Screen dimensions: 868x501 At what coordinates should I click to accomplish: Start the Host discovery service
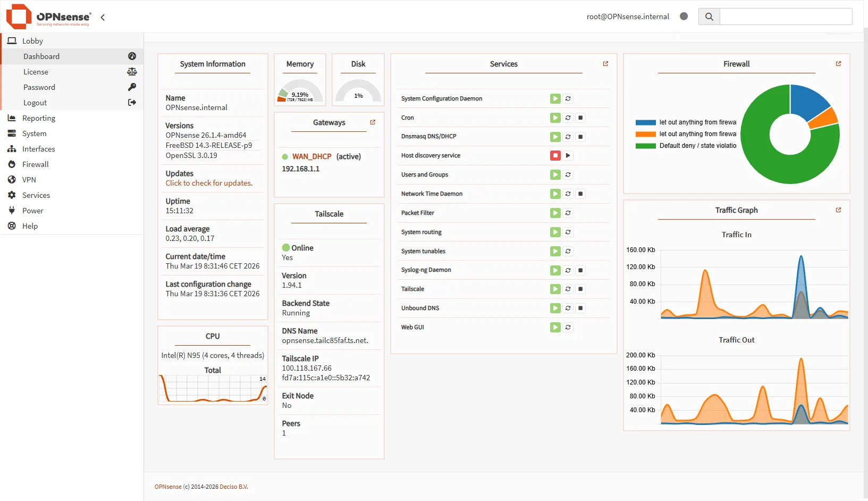pyautogui.click(x=568, y=155)
